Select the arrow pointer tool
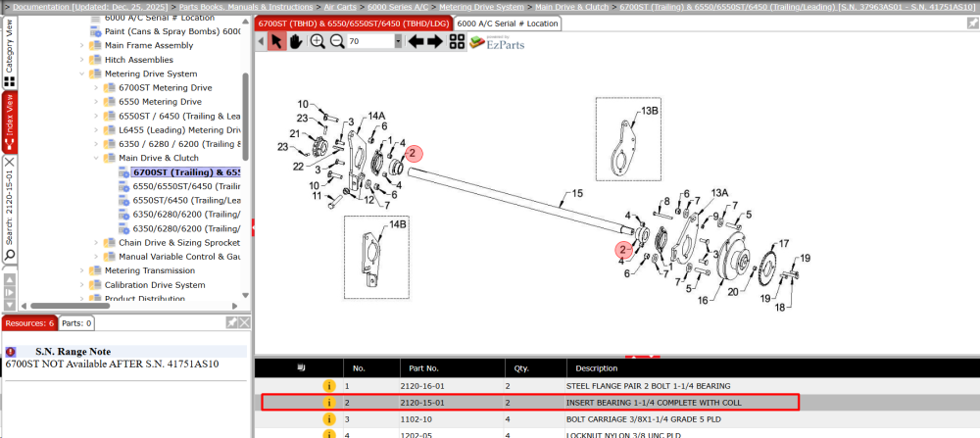Viewport: 980px width, 438px height. click(277, 42)
